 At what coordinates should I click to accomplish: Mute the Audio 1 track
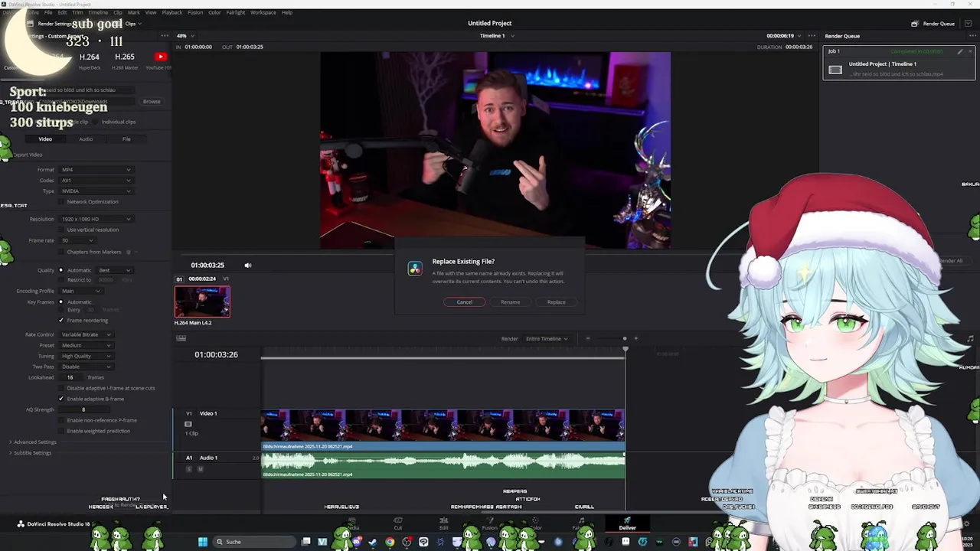pos(201,469)
